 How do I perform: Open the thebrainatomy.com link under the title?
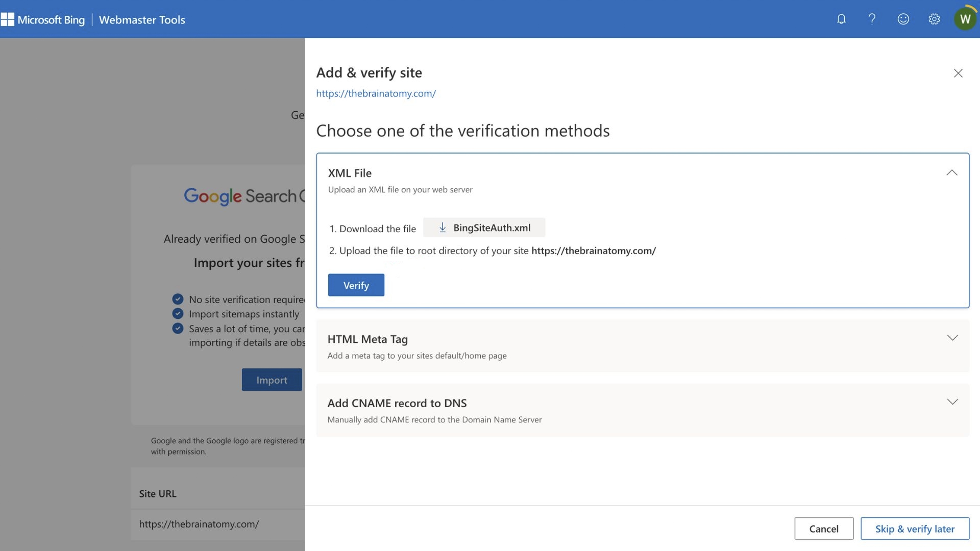[376, 93]
